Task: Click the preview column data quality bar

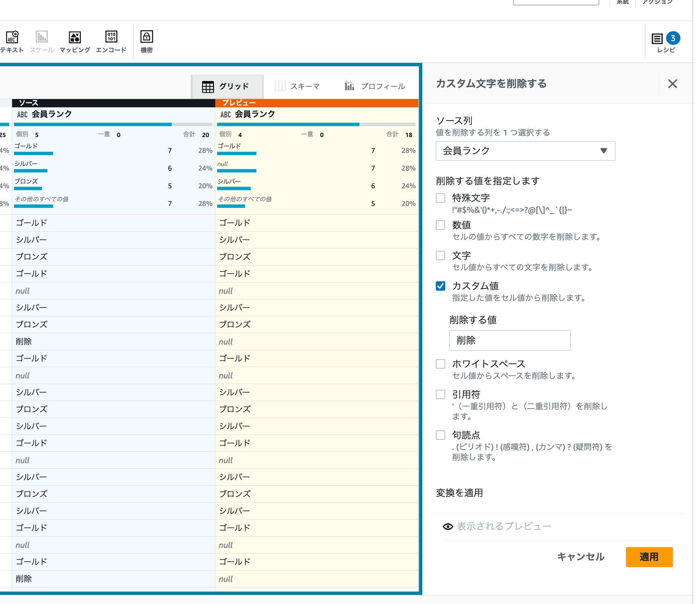Action: 316,124
